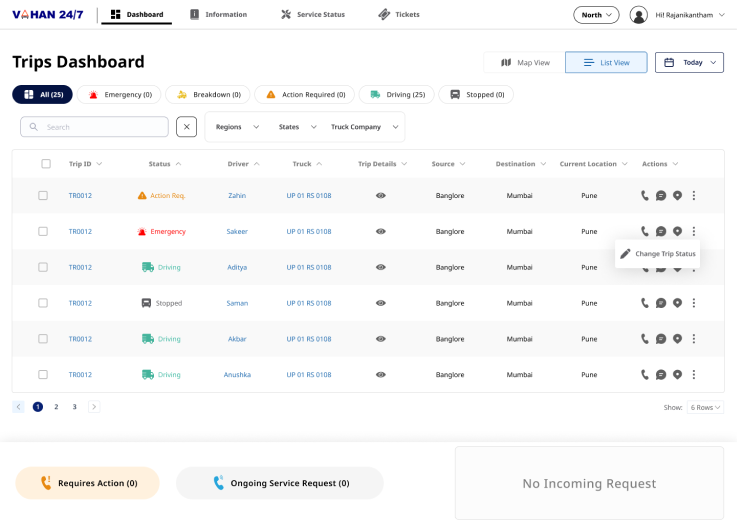This screenshot has width=737, height=524.
Task: Open the North region dropdown
Action: [x=597, y=15]
